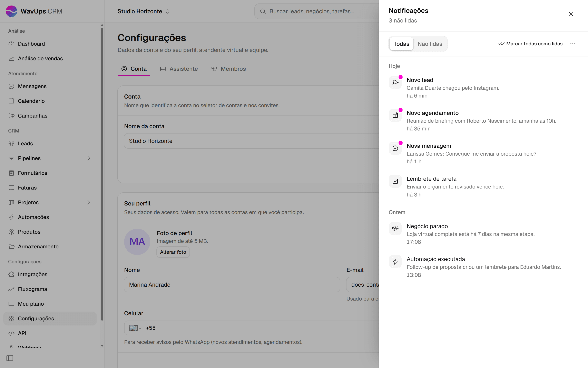Open Formulários from the sidebar
This screenshot has width=588, height=368.
[x=50, y=173]
